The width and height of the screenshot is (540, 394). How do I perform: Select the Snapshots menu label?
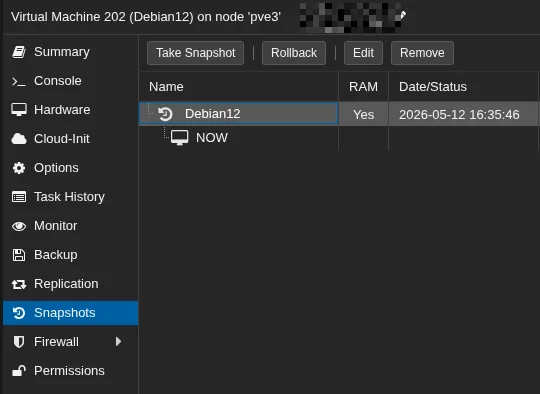click(64, 313)
